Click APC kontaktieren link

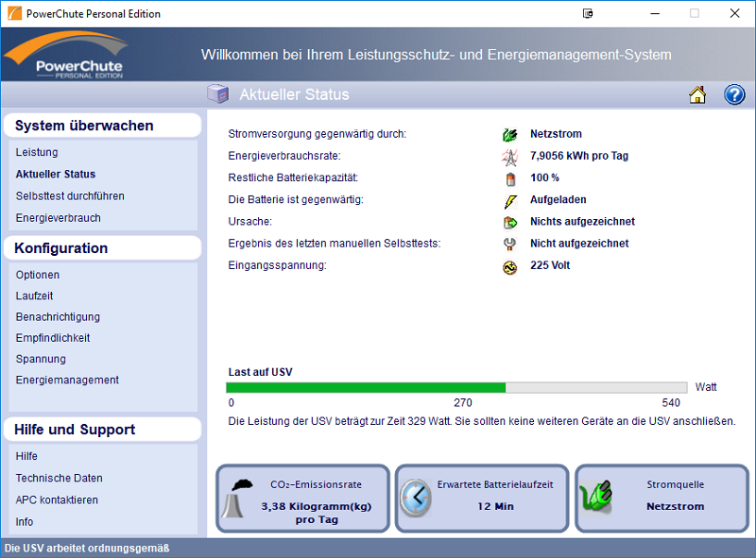point(57,500)
